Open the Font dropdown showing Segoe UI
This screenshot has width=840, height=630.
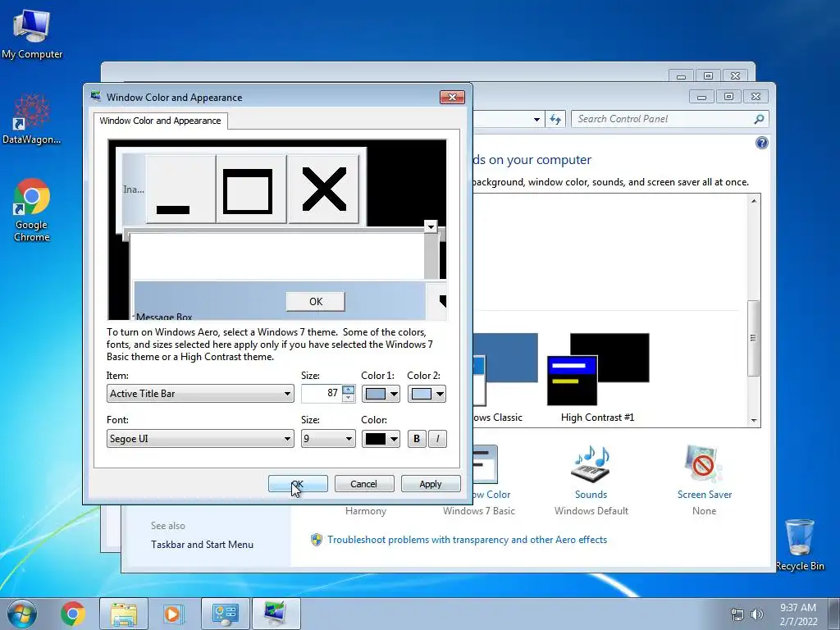point(200,439)
